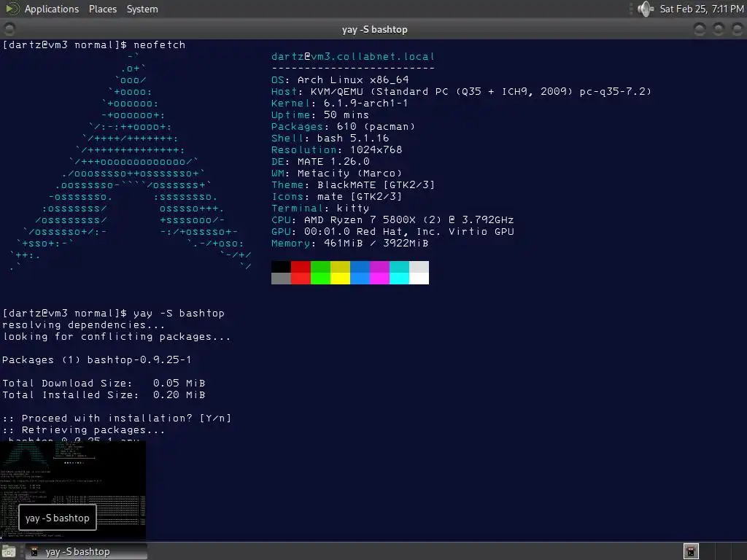This screenshot has height=560, width=747.
Task: Click the 'resolving dependencies...' line
Action: click(x=83, y=324)
